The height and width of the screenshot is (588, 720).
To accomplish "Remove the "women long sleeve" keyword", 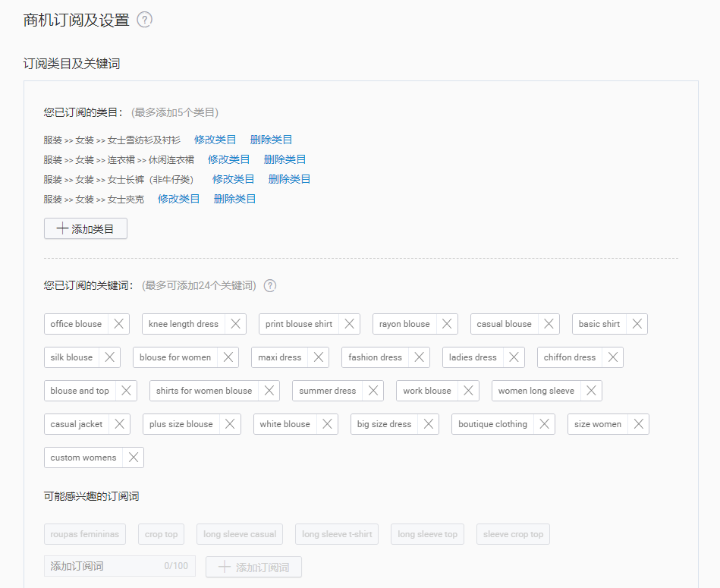I will click(591, 391).
